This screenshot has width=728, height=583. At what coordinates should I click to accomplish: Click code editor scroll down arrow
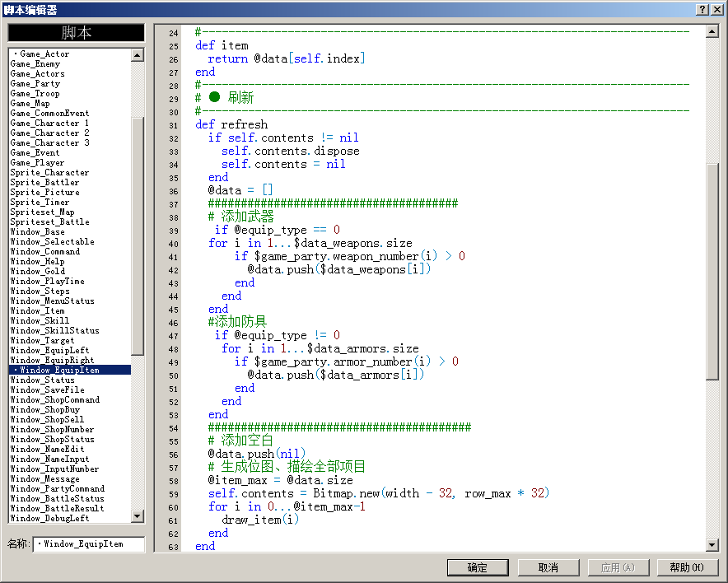(712, 544)
